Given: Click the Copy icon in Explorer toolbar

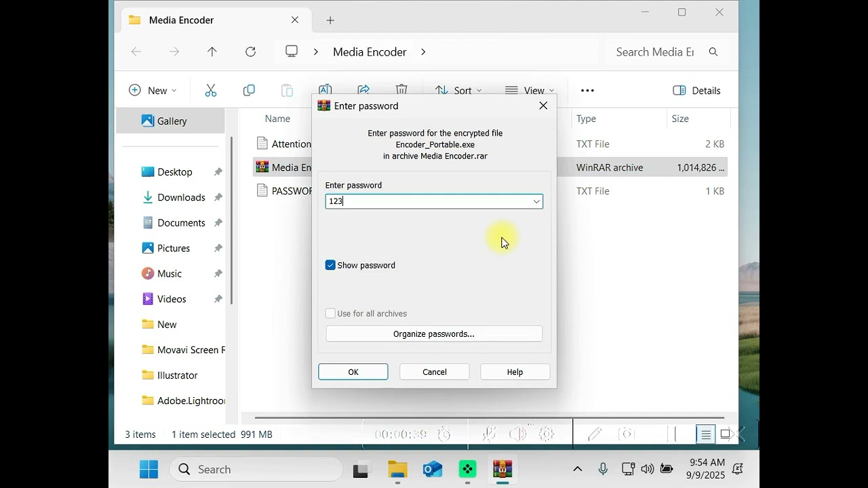Looking at the screenshot, I should coord(249,90).
